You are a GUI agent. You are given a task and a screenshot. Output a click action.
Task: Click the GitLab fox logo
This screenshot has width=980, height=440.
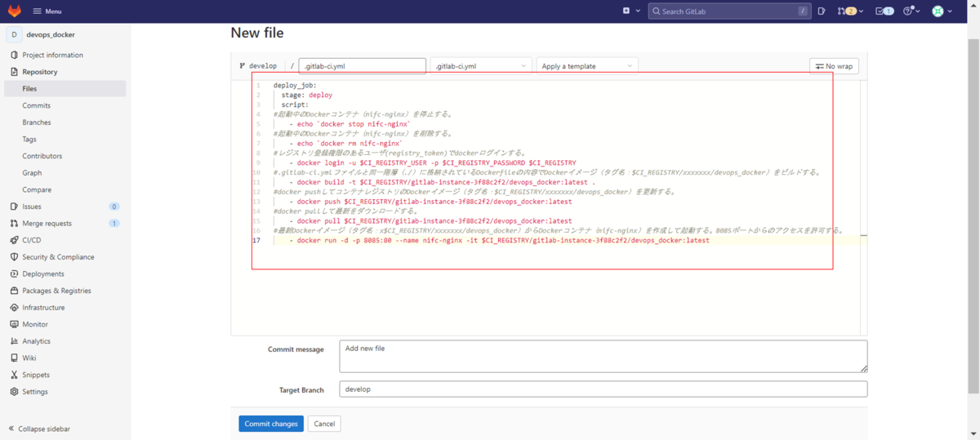pos(15,11)
